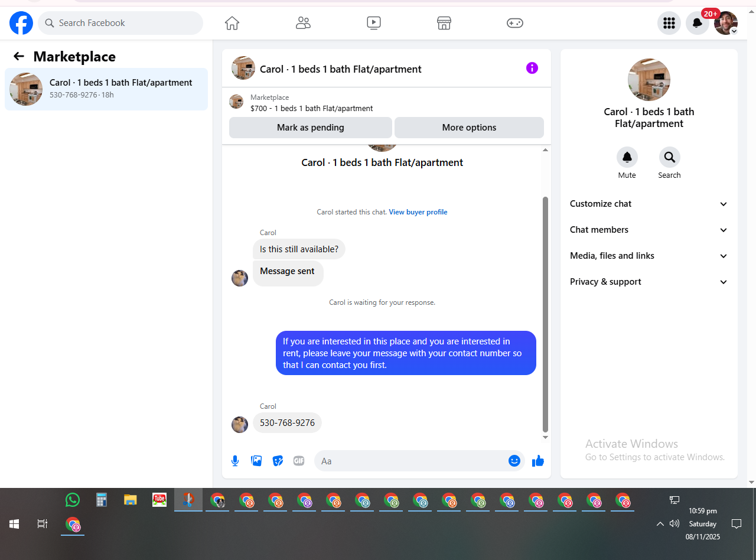This screenshot has height=560, width=756.
Task: Open Calculator from the taskbar
Action: [x=102, y=500]
